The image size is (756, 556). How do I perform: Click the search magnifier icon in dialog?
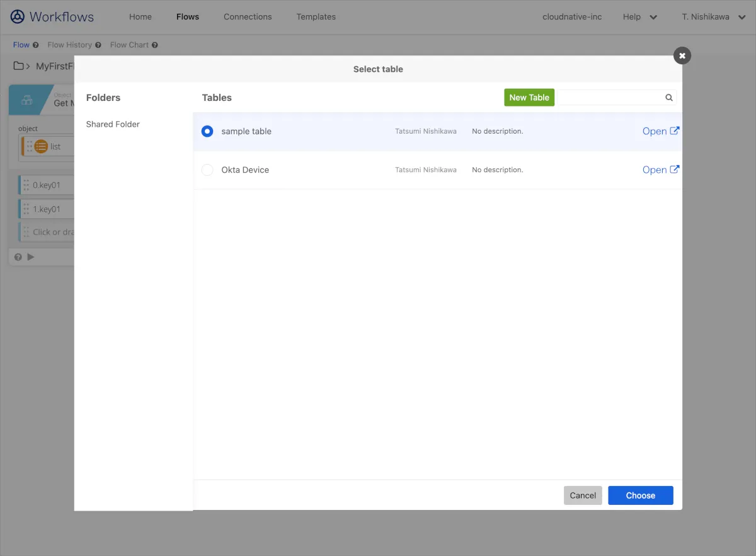[x=669, y=98]
